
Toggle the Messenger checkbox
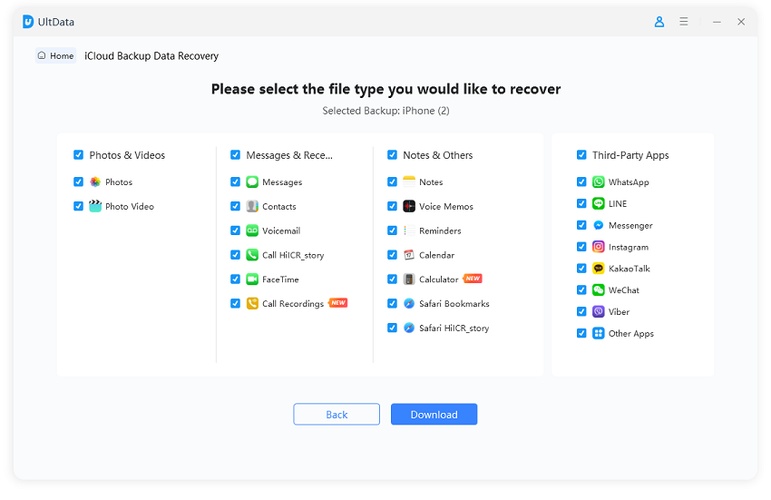coord(581,225)
